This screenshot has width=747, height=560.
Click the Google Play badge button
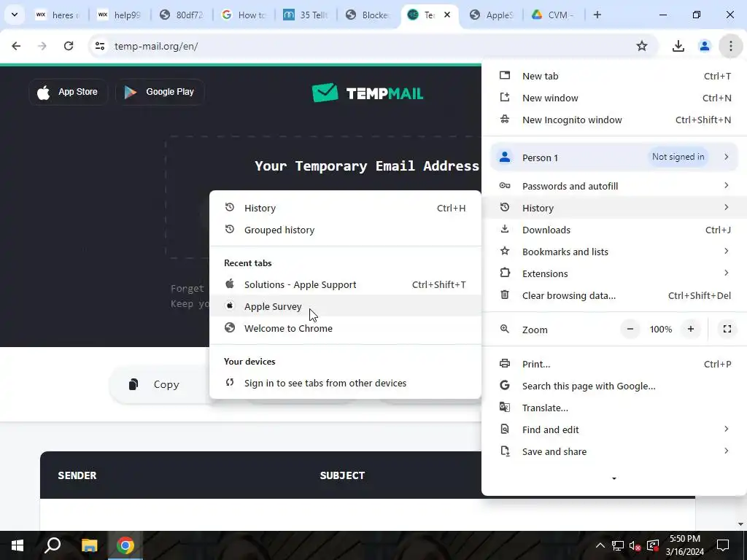click(x=160, y=92)
